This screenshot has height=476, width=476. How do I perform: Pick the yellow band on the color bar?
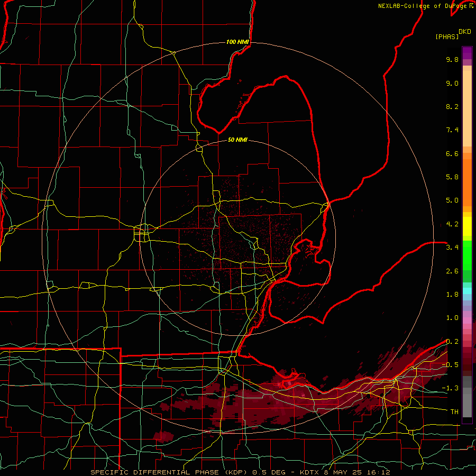coord(467,226)
